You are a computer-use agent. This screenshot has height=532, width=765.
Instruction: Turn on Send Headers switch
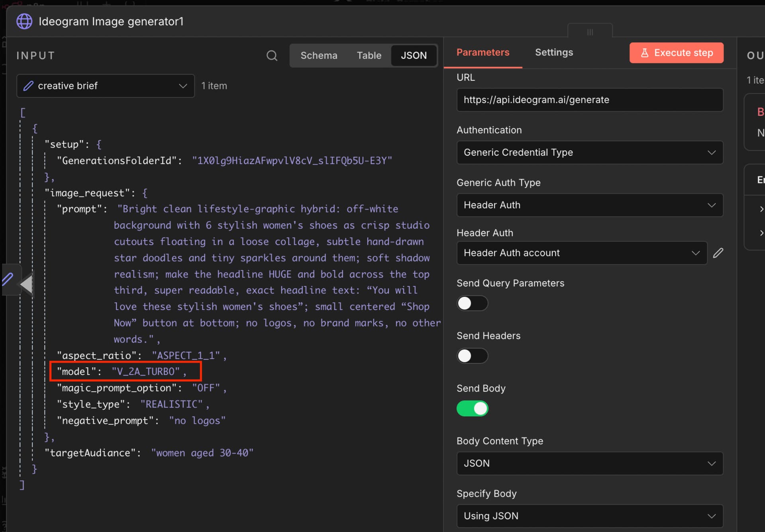472,356
